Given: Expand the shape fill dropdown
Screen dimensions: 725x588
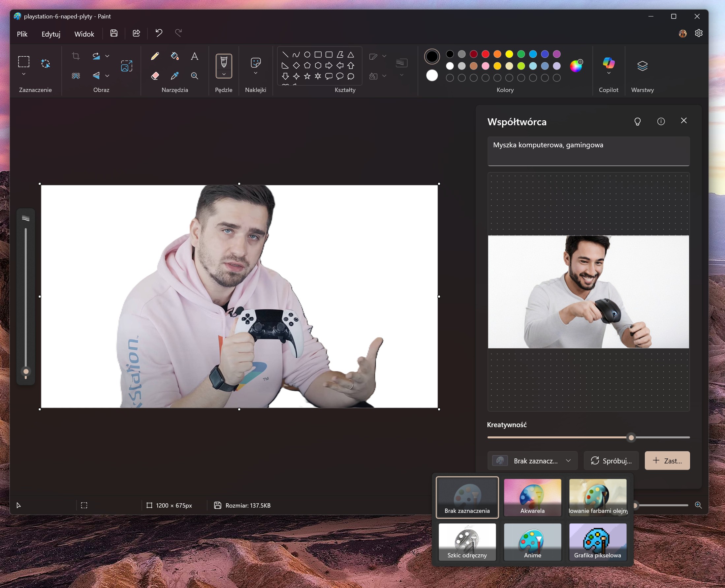Looking at the screenshot, I should click(x=384, y=76).
